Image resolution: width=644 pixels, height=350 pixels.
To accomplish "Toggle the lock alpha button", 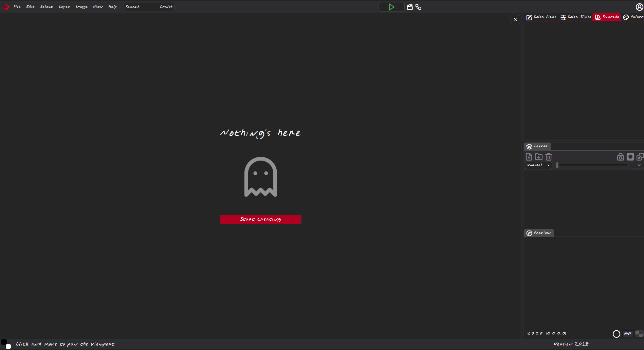I will 620,156.
